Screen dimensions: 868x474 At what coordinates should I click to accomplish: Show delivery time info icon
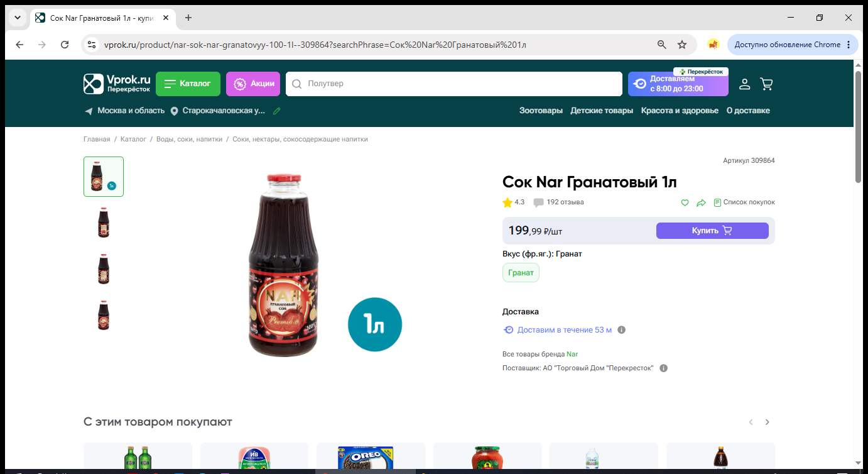tap(622, 330)
